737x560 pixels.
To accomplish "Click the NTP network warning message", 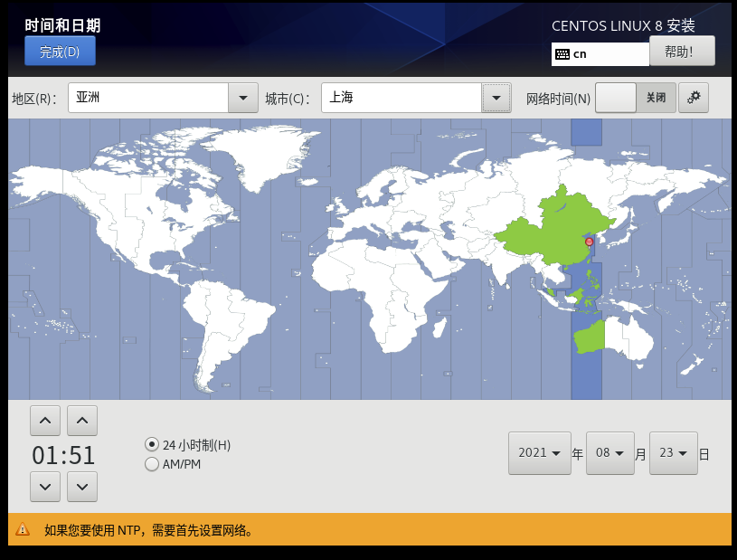I will pos(149,530).
